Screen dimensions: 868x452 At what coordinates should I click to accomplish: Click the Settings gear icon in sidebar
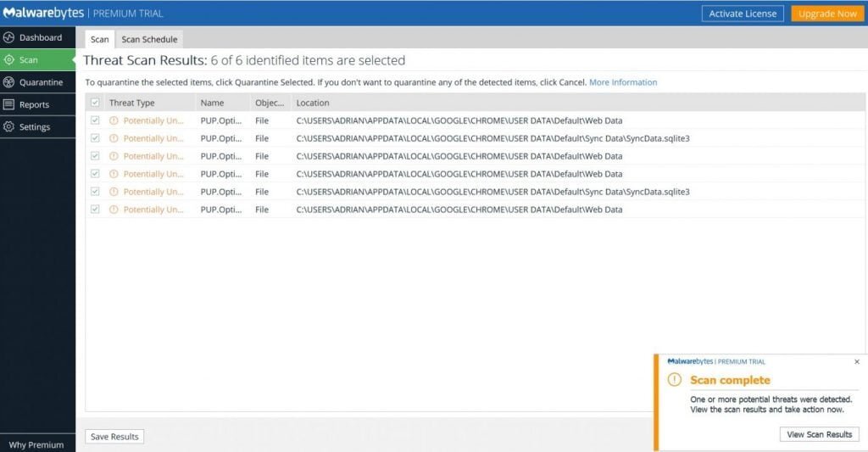tap(8, 126)
